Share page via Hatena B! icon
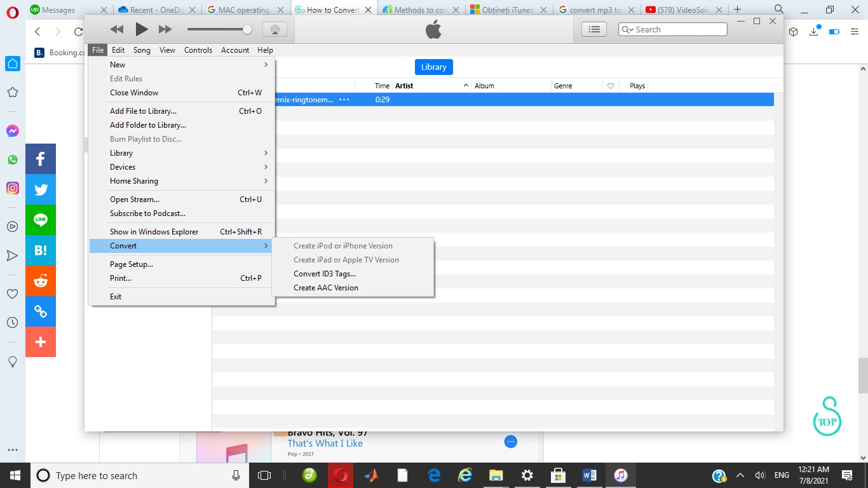Image resolution: width=868 pixels, height=488 pixels. tap(41, 250)
